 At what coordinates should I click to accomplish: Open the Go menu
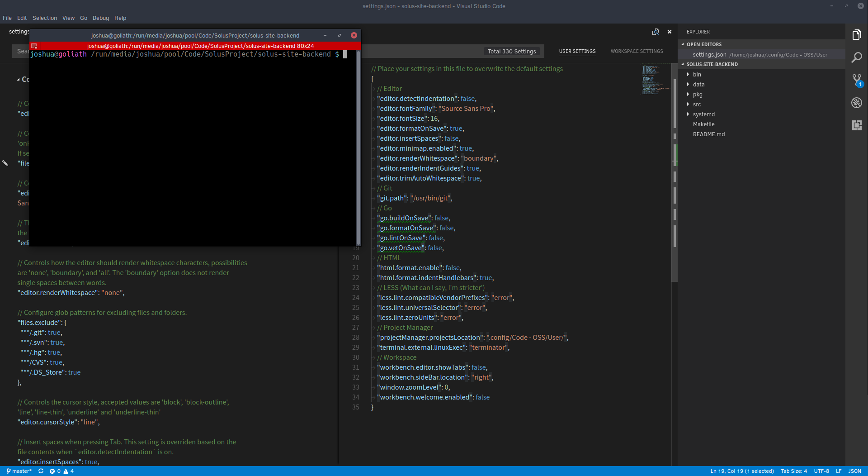[84, 18]
